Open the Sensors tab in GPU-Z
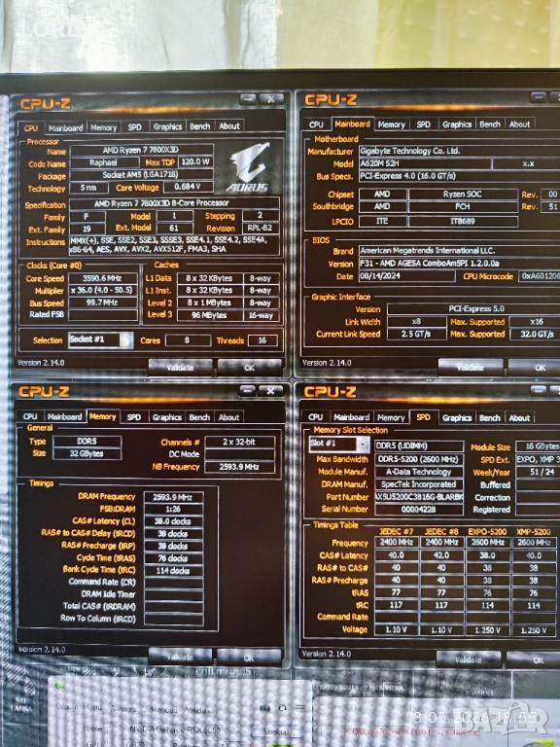This screenshot has height=747, width=560. point(122,709)
